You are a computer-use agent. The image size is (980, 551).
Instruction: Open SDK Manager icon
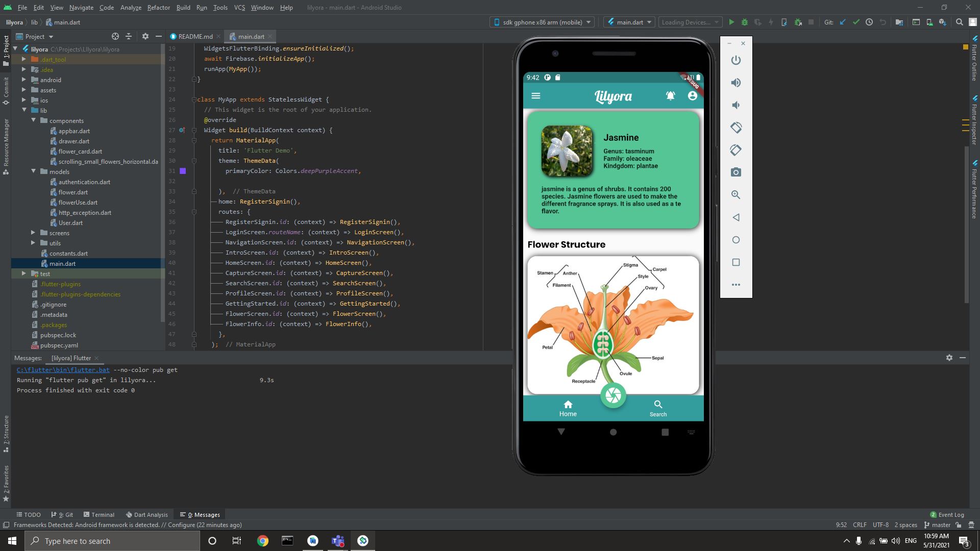point(943,22)
